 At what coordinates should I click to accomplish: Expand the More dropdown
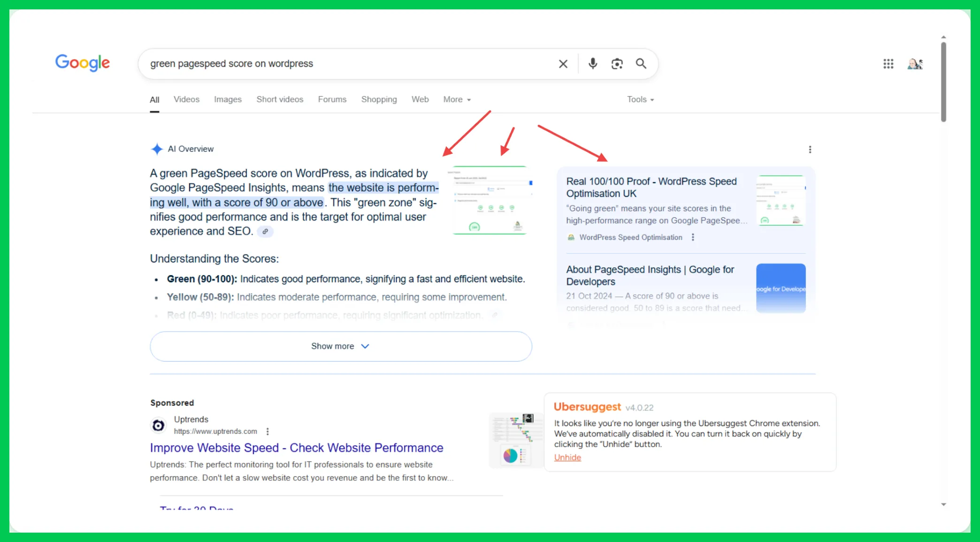(x=457, y=100)
